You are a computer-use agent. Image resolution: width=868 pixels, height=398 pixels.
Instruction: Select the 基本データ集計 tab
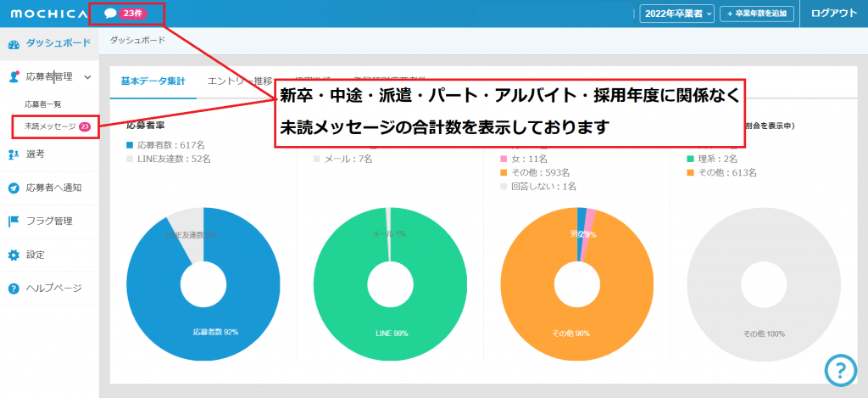pyautogui.click(x=153, y=81)
